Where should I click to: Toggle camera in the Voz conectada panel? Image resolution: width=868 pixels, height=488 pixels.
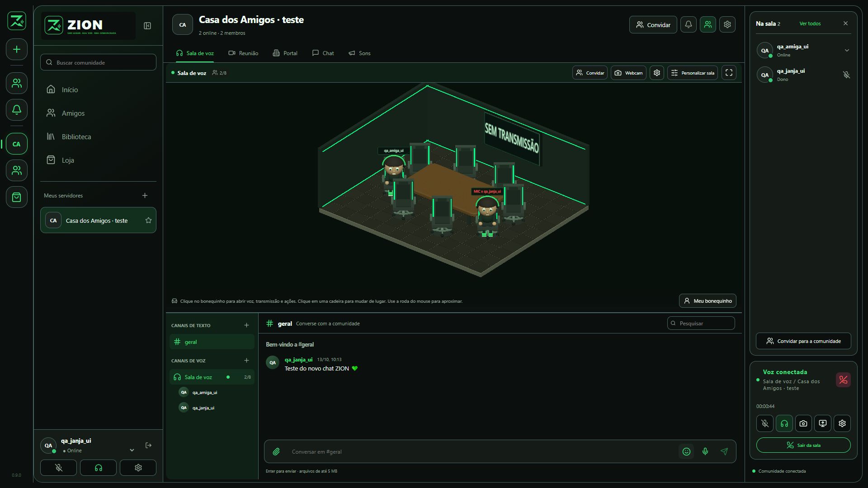coord(803,423)
